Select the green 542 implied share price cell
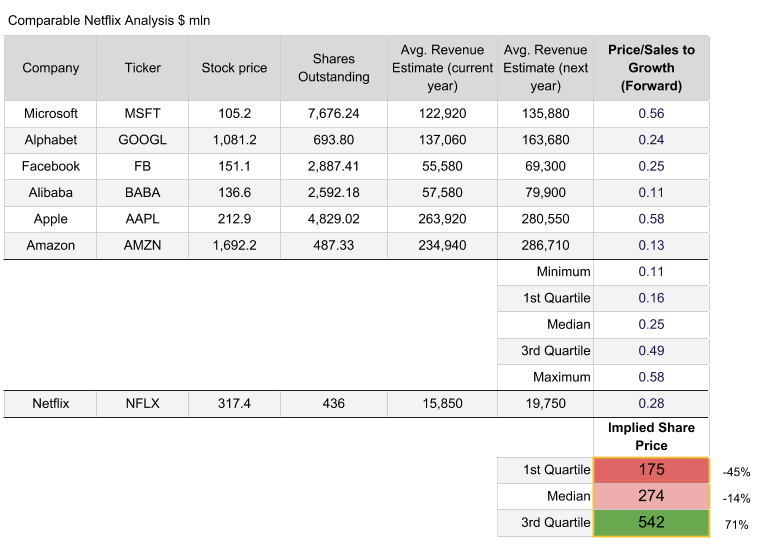Screen dimensions: 766x544 tap(651, 523)
